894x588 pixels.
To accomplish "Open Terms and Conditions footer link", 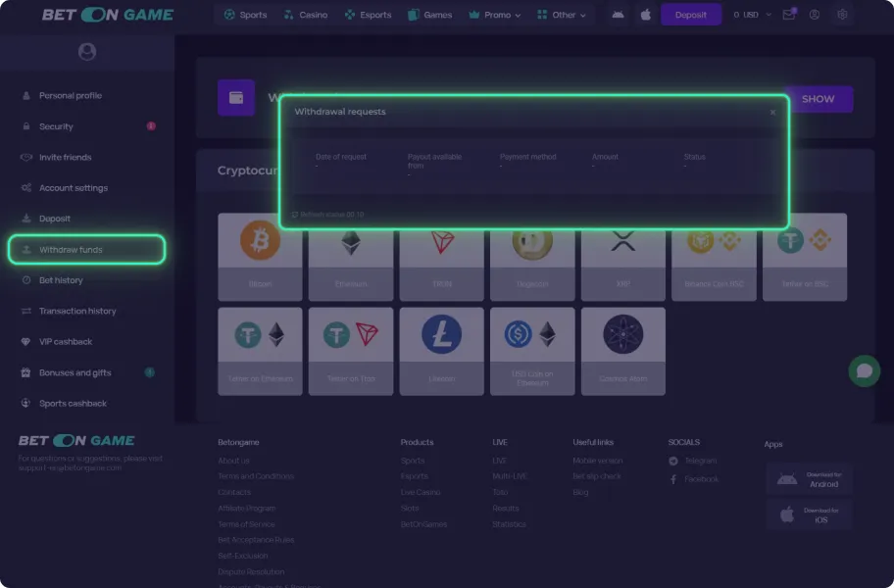I will click(256, 476).
